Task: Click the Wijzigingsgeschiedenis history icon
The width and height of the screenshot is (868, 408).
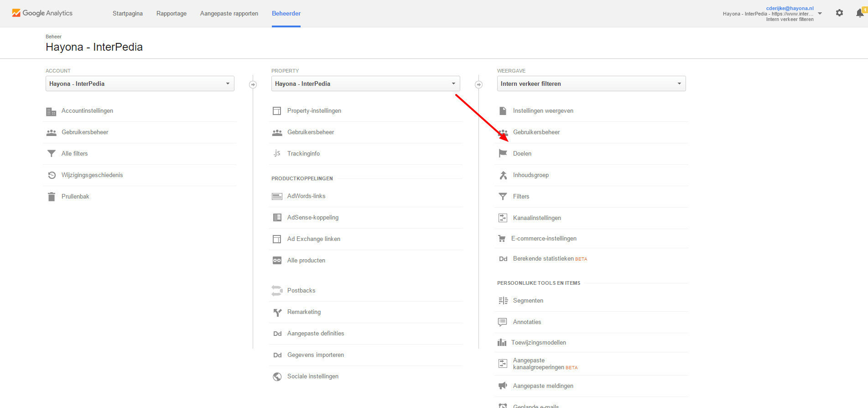Action: coord(52,175)
